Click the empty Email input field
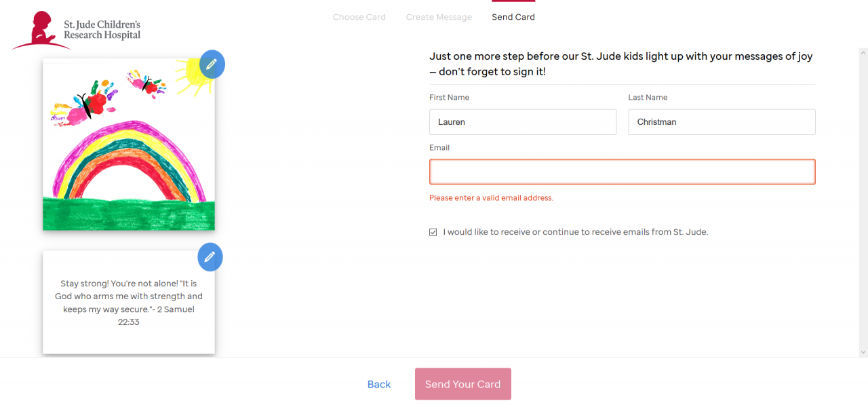 pyautogui.click(x=622, y=172)
